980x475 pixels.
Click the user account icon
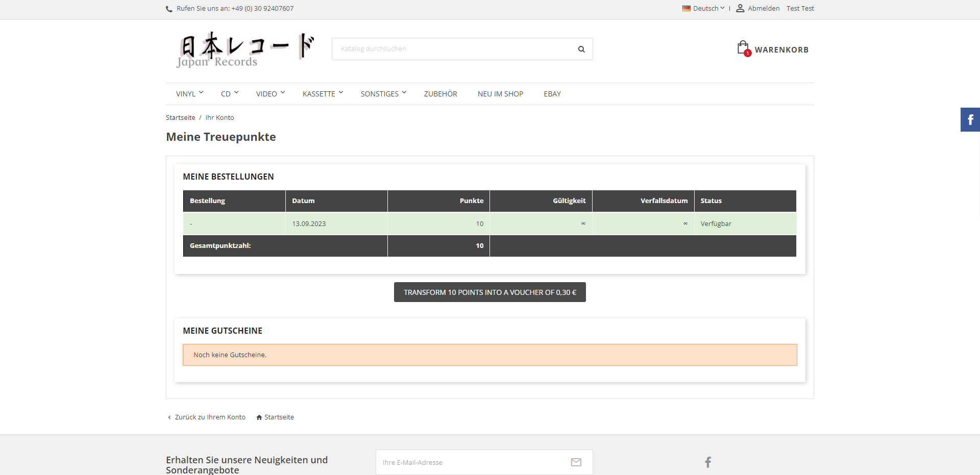tap(740, 8)
